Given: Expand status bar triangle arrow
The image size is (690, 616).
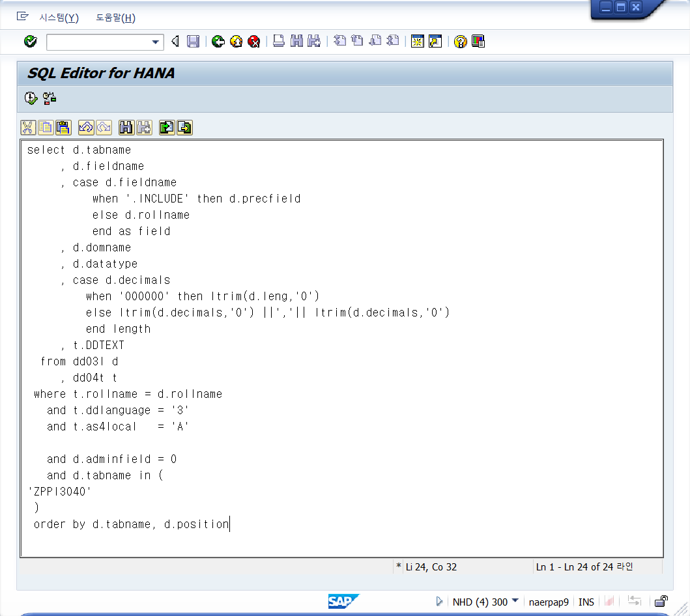Looking at the screenshot, I should point(439,601).
